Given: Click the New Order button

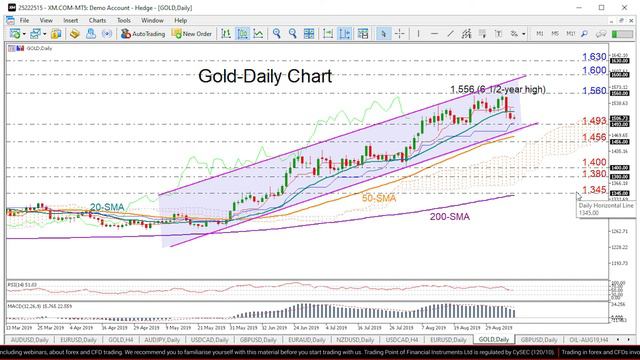Looking at the screenshot, I should click(x=192, y=34).
